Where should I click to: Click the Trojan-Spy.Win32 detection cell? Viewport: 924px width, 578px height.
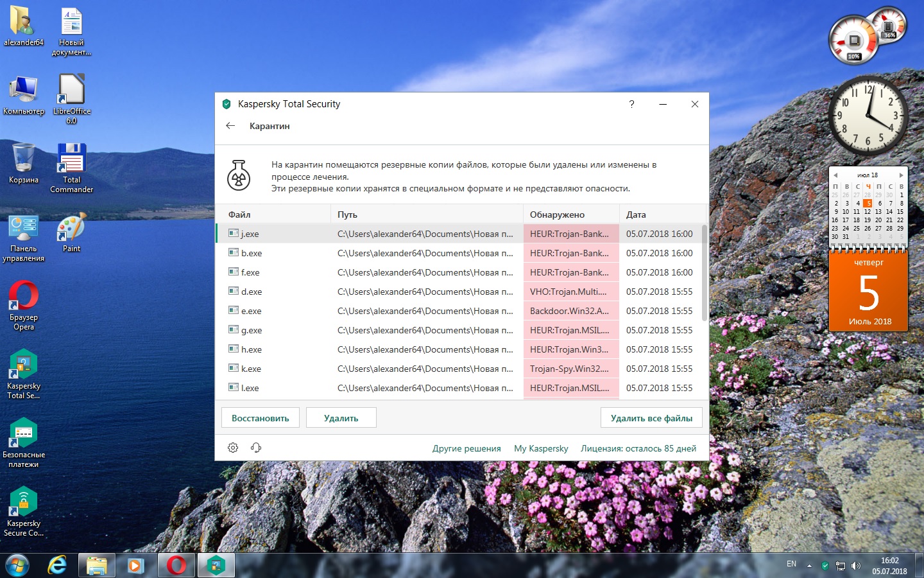571,369
